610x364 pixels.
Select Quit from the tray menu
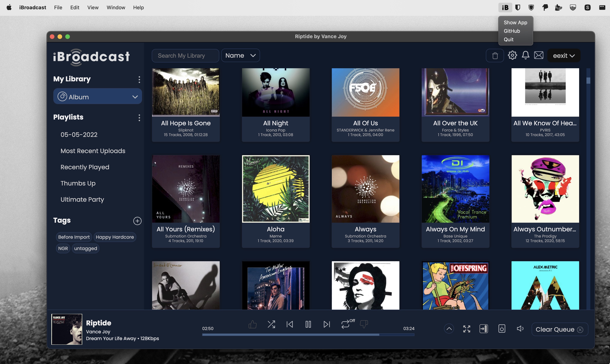(x=509, y=40)
